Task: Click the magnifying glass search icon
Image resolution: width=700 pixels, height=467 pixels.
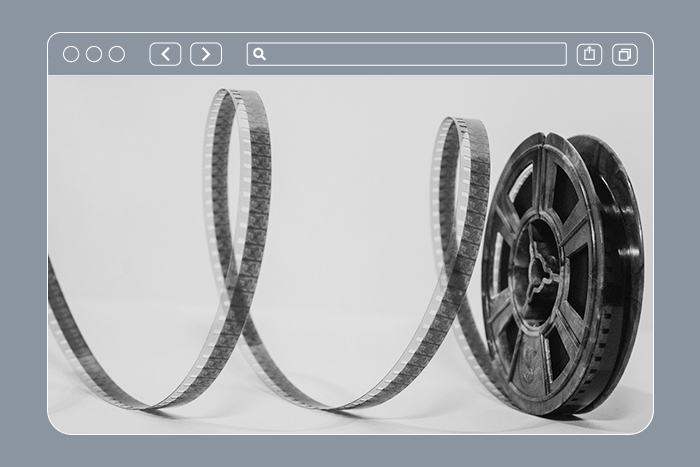Action: coord(259,54)
